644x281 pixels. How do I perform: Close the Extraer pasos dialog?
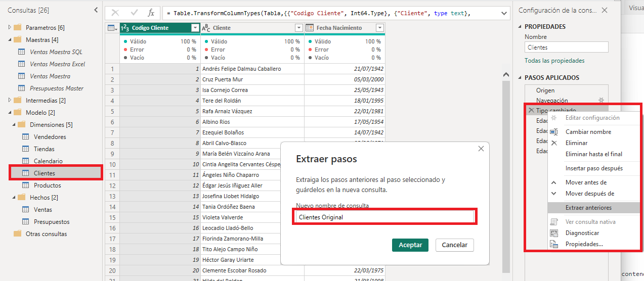pos(481,149)
